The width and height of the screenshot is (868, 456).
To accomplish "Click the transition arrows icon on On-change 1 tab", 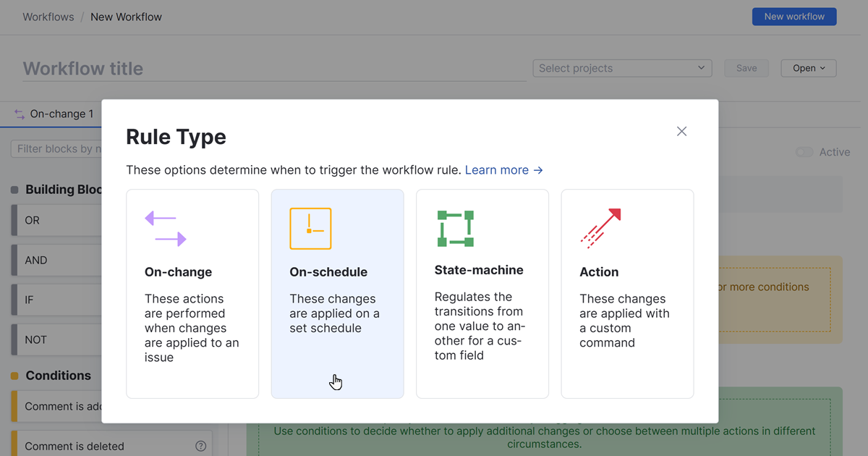I will [x=18, y=114].
